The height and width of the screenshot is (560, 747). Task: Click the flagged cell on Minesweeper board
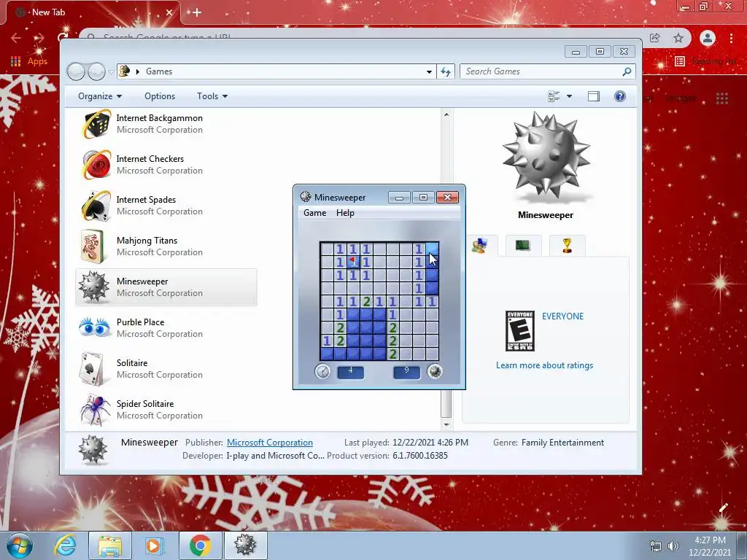[353, 262]
